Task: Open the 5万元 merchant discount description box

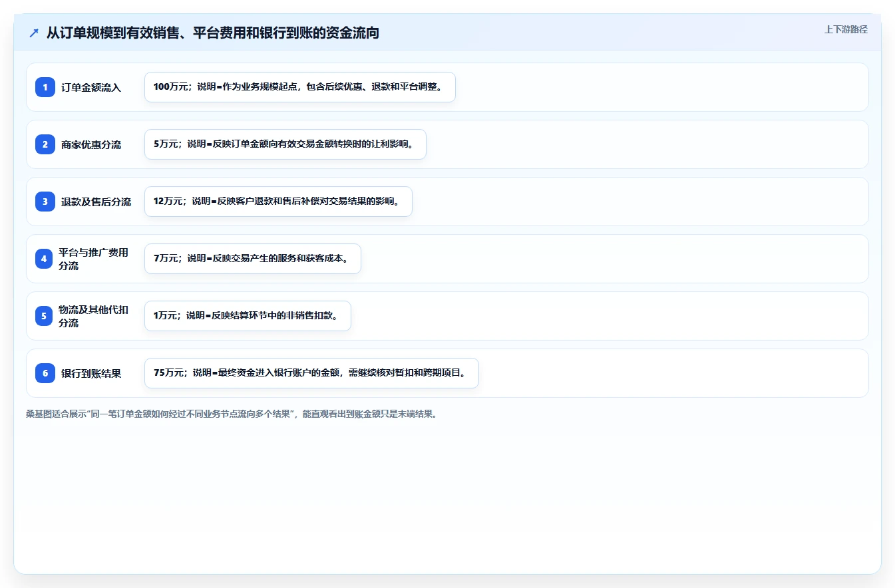Action: (285, 144)
